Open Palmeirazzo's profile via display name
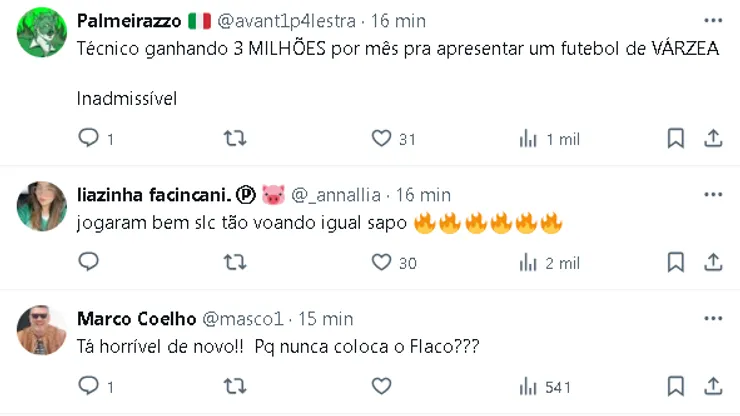Image resolution: width=740 pixels, height=416 pixels. 129,21
